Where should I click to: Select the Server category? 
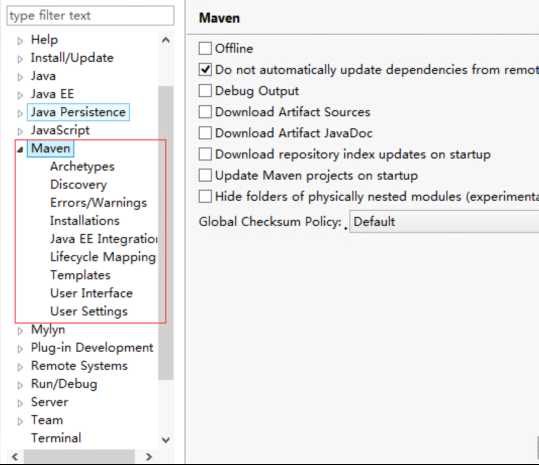[50, 402]
